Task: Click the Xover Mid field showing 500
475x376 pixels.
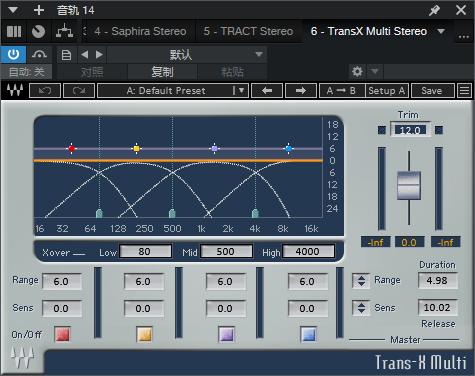Action: (226, 251)
